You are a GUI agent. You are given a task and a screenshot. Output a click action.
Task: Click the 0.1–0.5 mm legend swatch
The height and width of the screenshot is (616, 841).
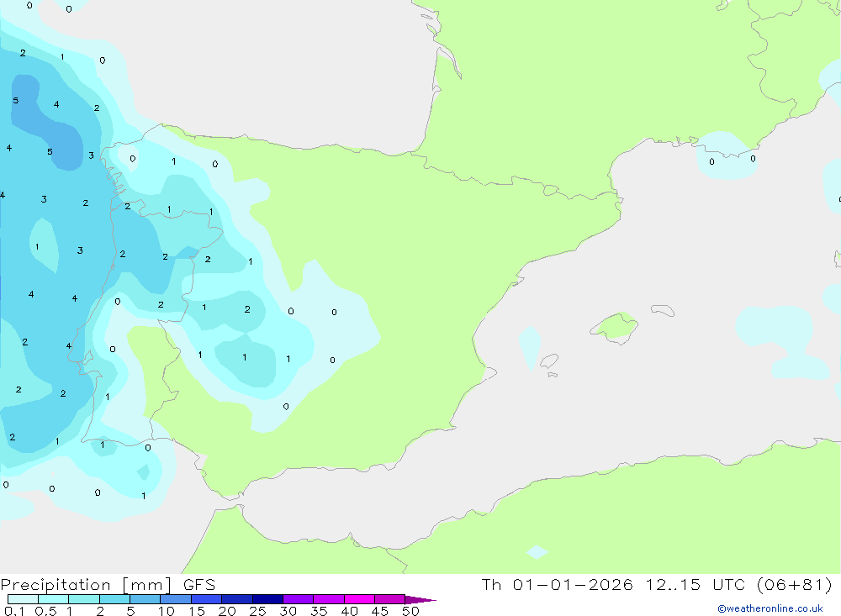pyautogui.click(x=23, y=600)
